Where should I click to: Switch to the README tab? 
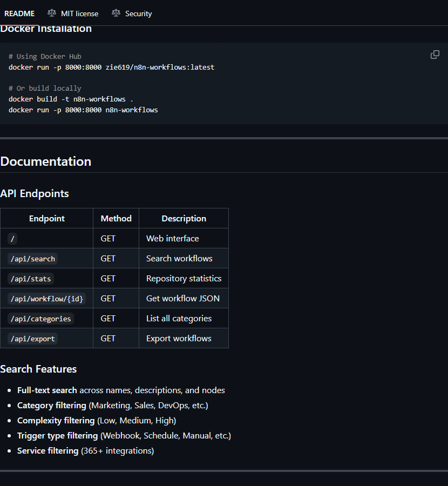19,13
